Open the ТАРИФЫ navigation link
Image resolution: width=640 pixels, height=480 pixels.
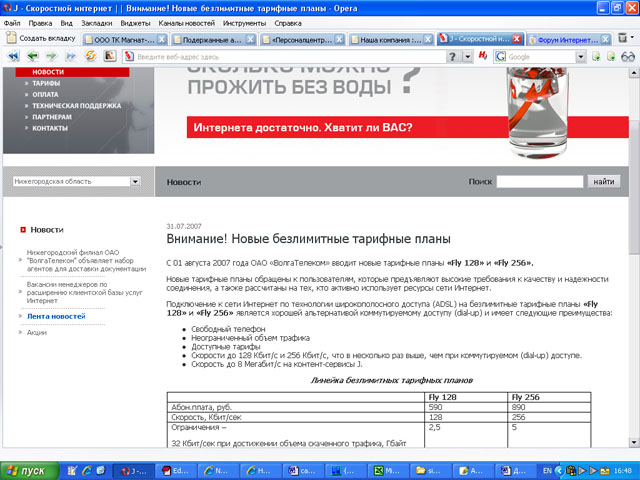tap(48, 84)
